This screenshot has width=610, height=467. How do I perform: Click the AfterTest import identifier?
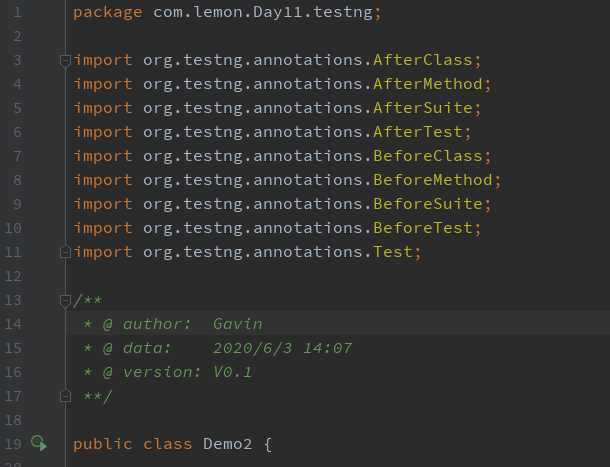[x=417, y=132]
